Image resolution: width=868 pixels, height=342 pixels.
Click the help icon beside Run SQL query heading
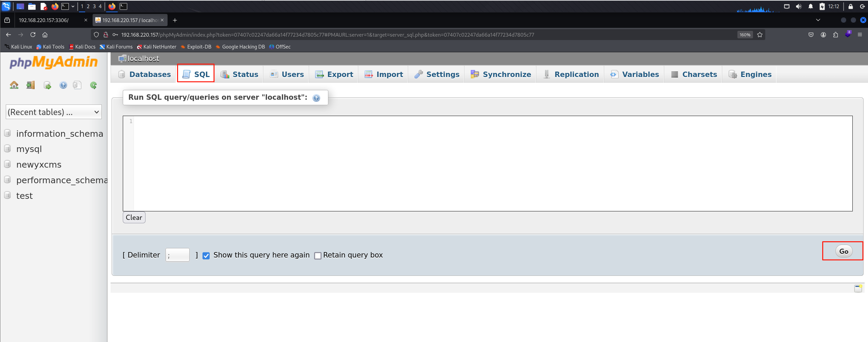316,98
